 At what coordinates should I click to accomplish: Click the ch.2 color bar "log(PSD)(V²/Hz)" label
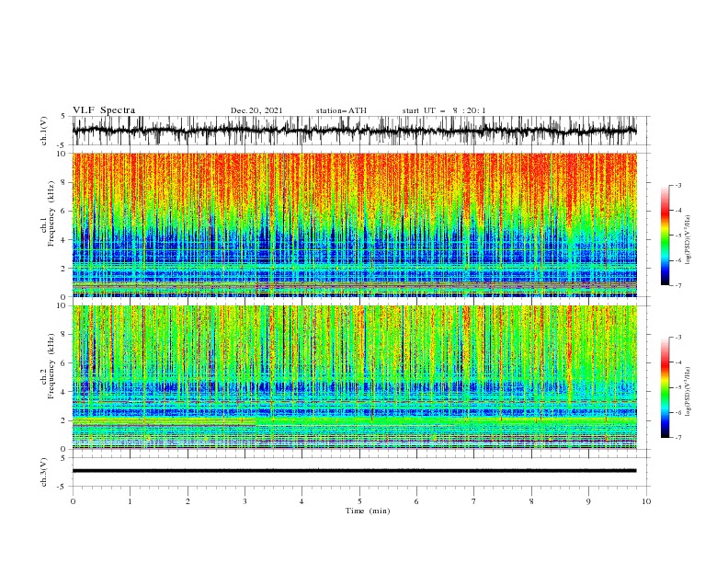pos(688,392)
